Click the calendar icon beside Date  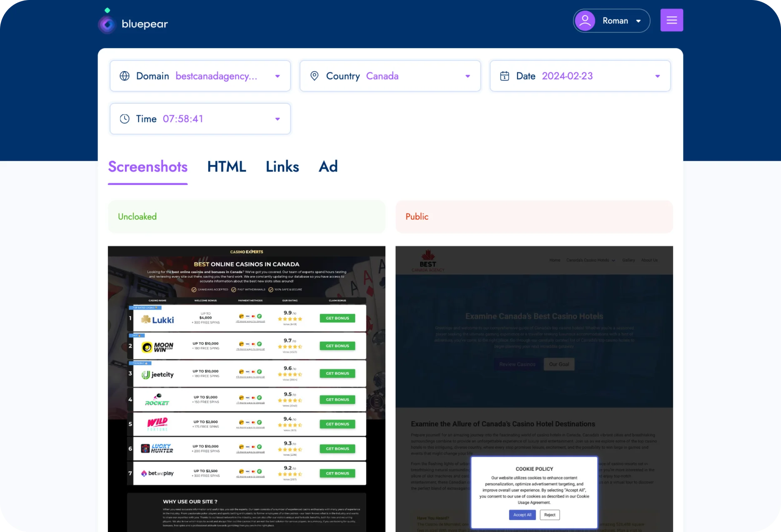[505, 76]
